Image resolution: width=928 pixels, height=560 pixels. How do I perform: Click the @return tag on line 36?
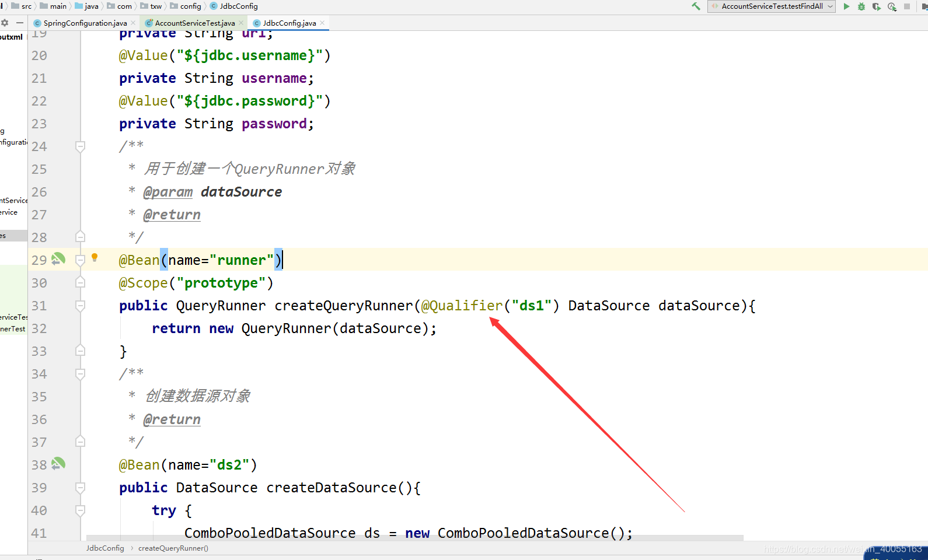click(172, 419)
